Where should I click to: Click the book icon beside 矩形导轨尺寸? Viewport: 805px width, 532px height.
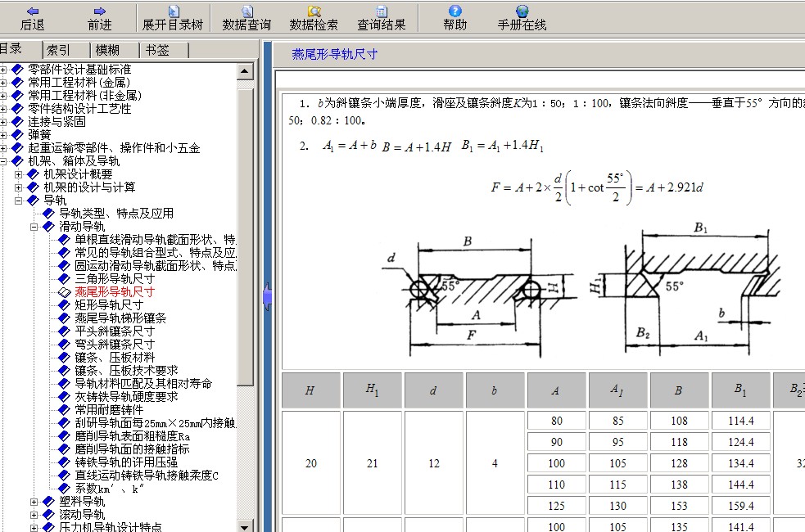click(64, 304)
